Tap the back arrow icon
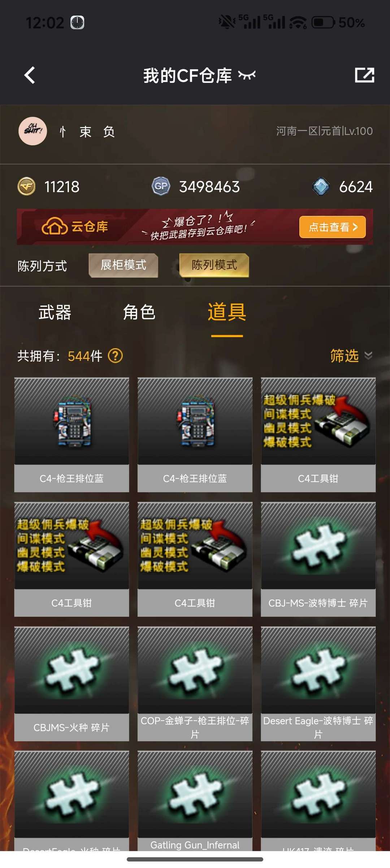390x868 pixels. tap(30, 75)
